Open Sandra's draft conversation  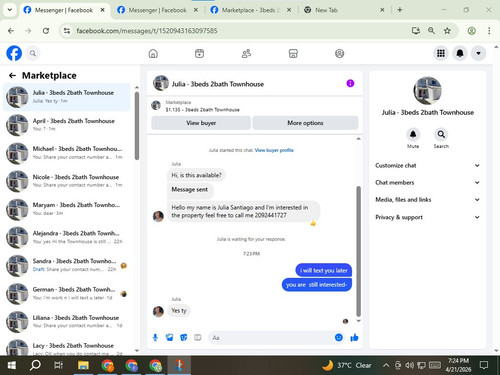(67, 265)
